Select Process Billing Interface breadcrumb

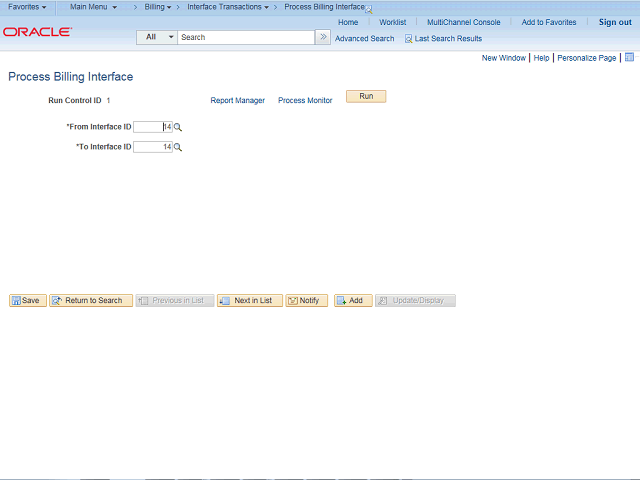pyautogui.click(x=324, y=7)
